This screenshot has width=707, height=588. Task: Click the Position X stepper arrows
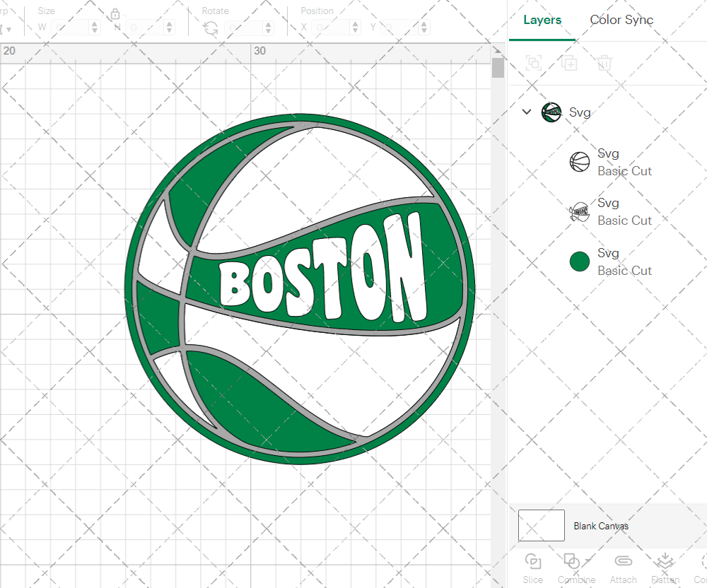[356, 28]
